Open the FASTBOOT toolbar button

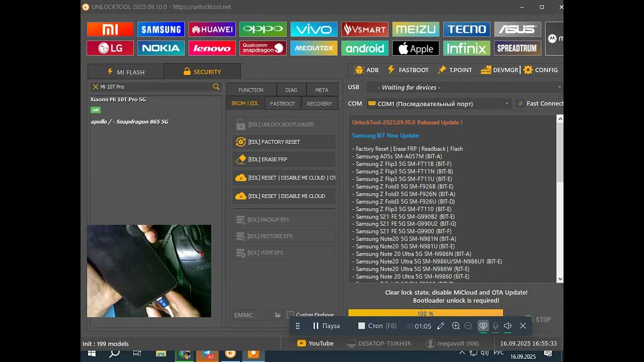tap(408, 70)
